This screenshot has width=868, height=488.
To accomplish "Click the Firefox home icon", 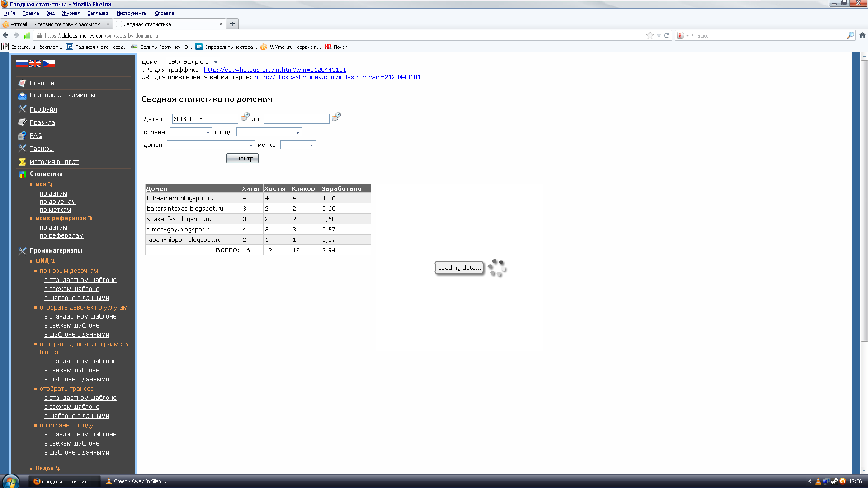I will pos(862,35).
